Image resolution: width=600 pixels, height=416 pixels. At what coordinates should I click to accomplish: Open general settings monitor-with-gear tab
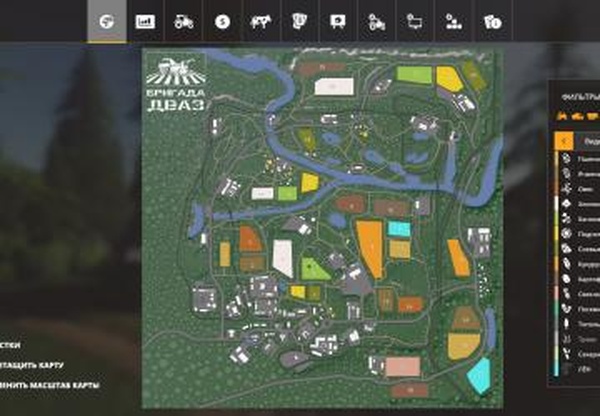(415, 21)
